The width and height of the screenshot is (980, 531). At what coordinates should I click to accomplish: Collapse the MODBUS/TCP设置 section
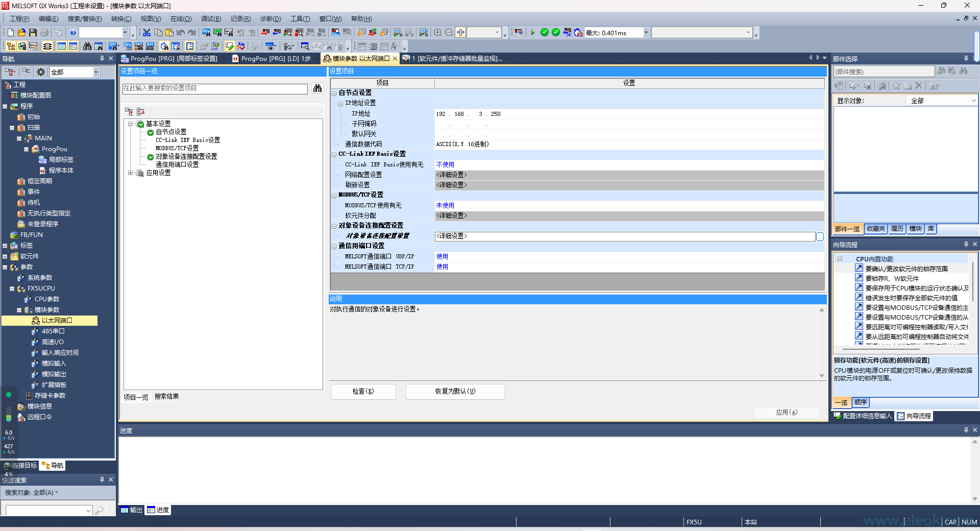pos(334,195)
